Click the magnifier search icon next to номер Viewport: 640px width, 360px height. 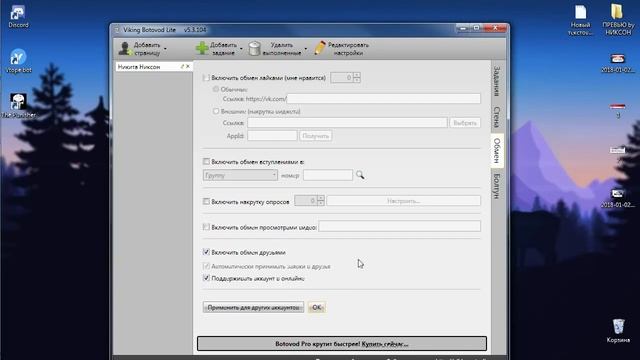point(360,175)
